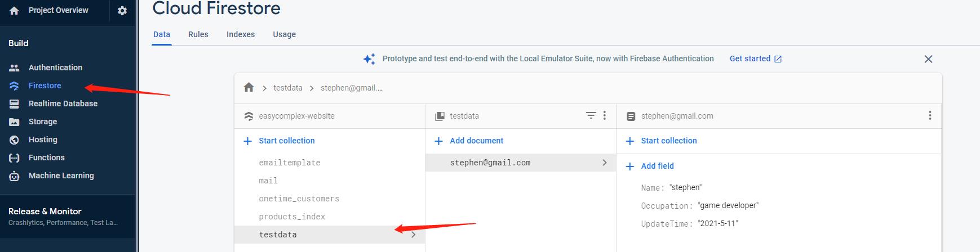
Task: Select testdata collection row
Action: [330, 235]
